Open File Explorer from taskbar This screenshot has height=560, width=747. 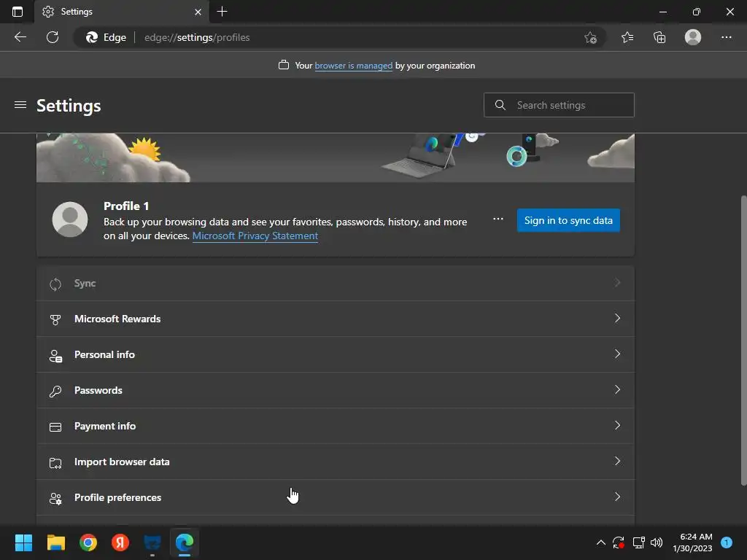click(55, 542)
